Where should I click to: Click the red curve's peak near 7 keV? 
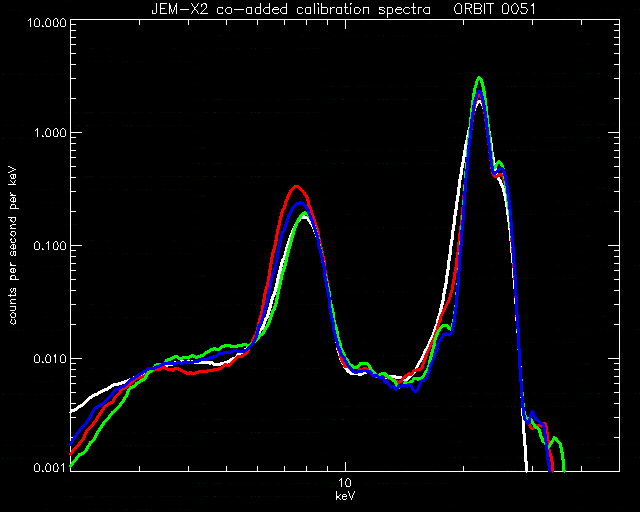coord(297,187)
